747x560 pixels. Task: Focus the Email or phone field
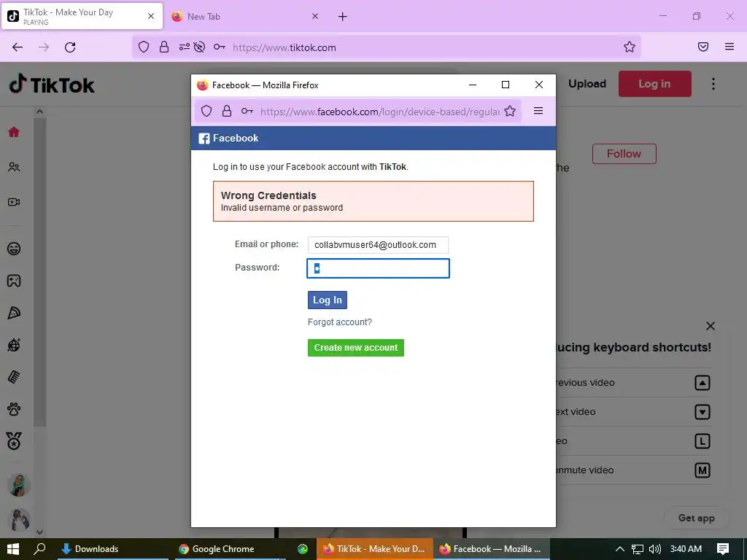click(378, 245)
